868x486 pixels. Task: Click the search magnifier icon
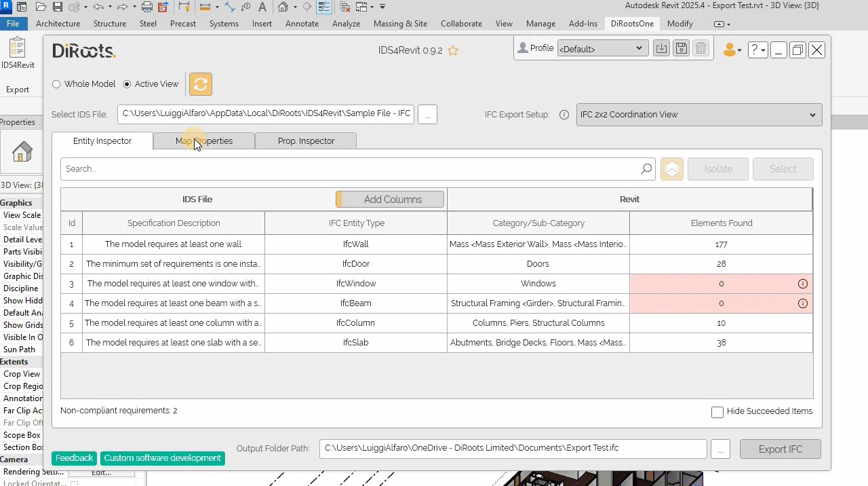[646, 169]
